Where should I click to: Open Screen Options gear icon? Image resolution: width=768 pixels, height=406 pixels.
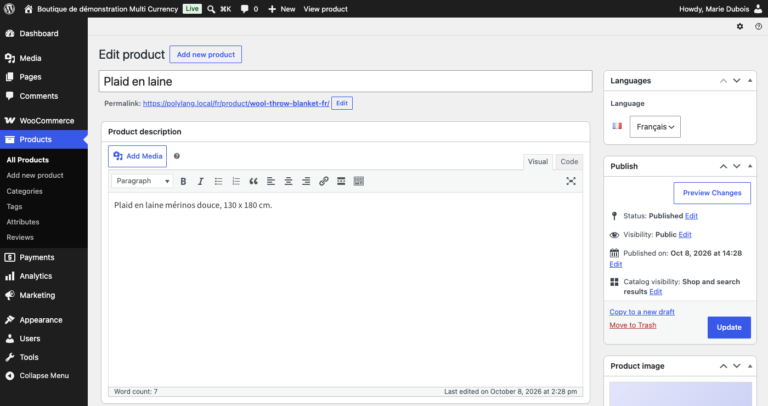tap(740, 26)
